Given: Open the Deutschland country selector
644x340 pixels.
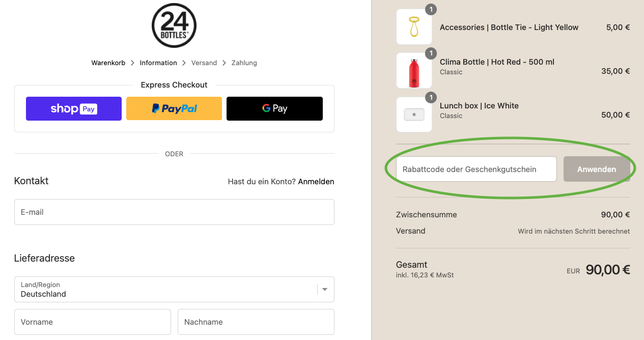Looking at the screenshot, I should point(168,290).
